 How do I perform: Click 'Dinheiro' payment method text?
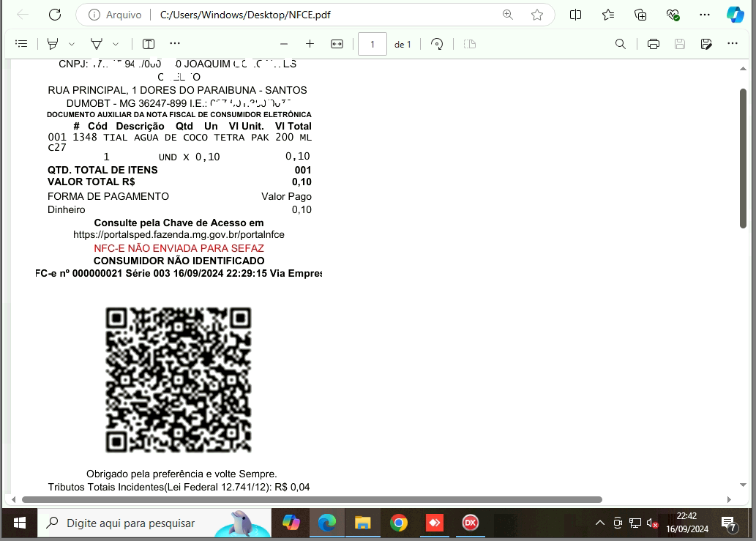coord(66,210)
